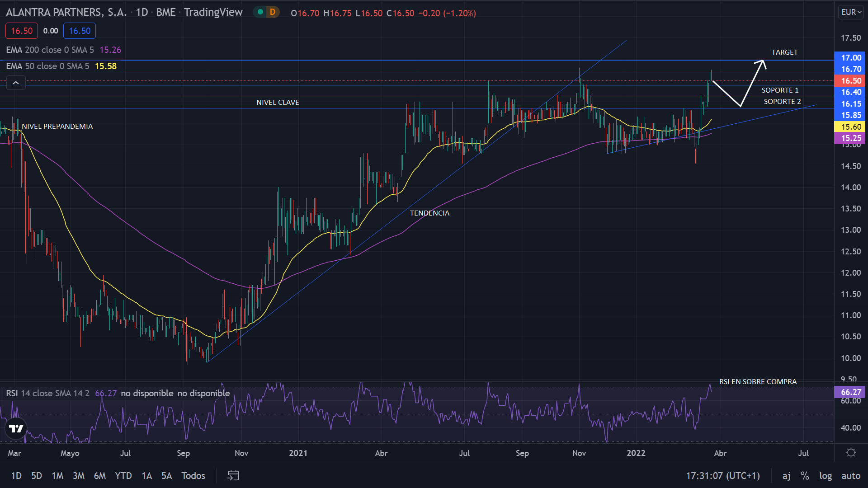Toggle the auto scale mode
This screenshot has width=868, height=488.
[x=851, y=475]
